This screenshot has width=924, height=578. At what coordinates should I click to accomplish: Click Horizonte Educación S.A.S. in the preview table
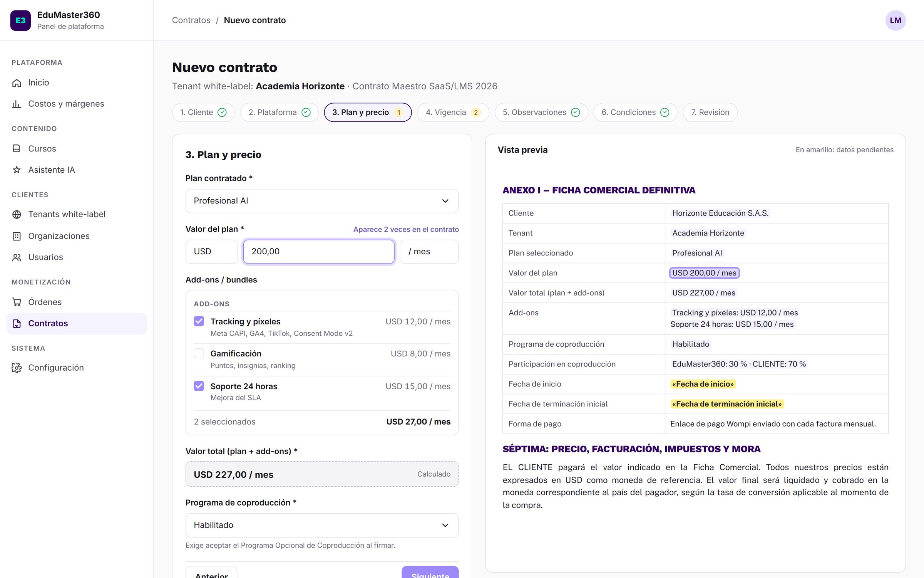720,213
